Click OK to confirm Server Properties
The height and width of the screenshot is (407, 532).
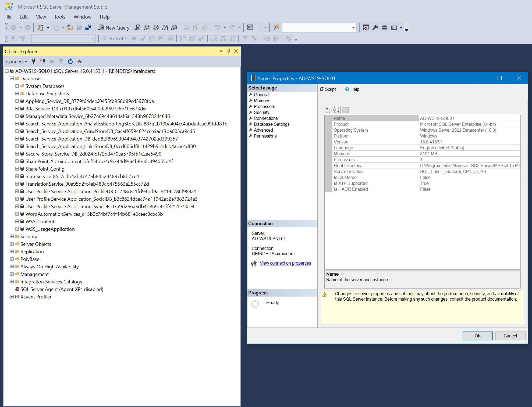(x=476, y=336)
